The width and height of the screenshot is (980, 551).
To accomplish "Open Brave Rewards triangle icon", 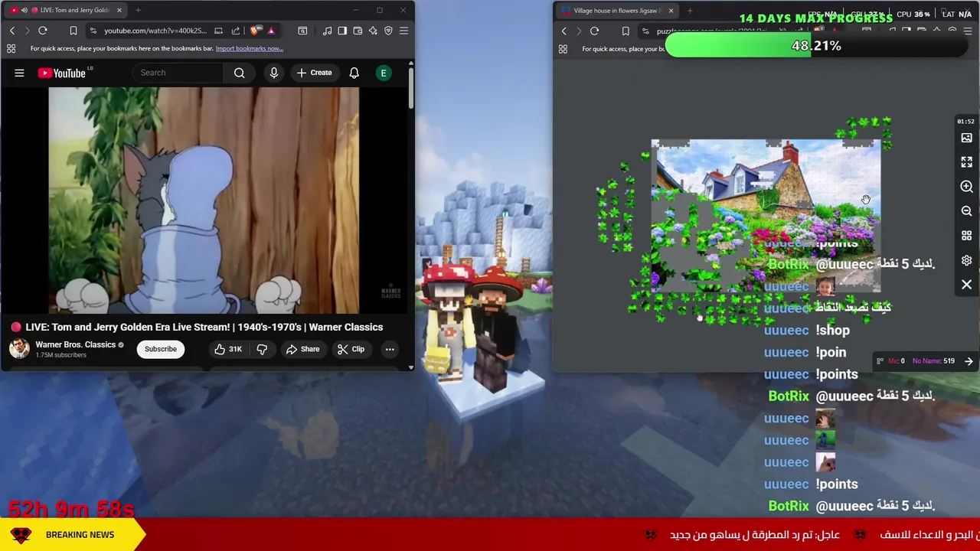I will 270,31.
